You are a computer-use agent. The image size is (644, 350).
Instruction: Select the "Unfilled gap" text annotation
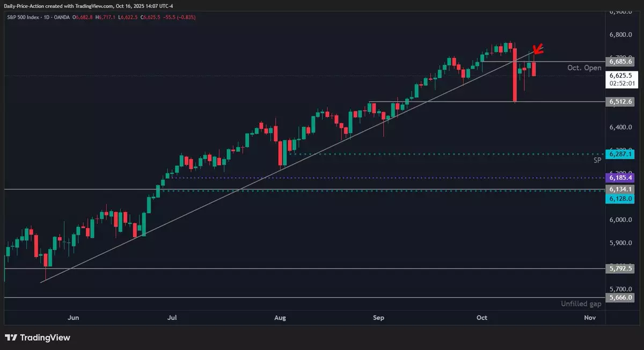click(581, 304)
